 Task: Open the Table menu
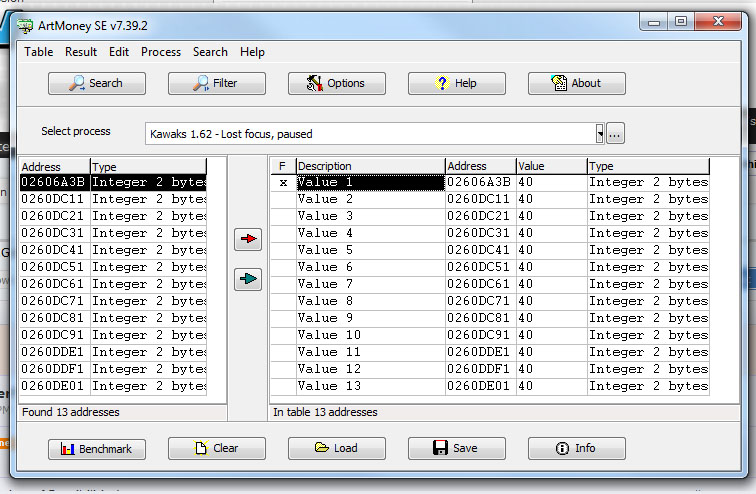point(39,52)
